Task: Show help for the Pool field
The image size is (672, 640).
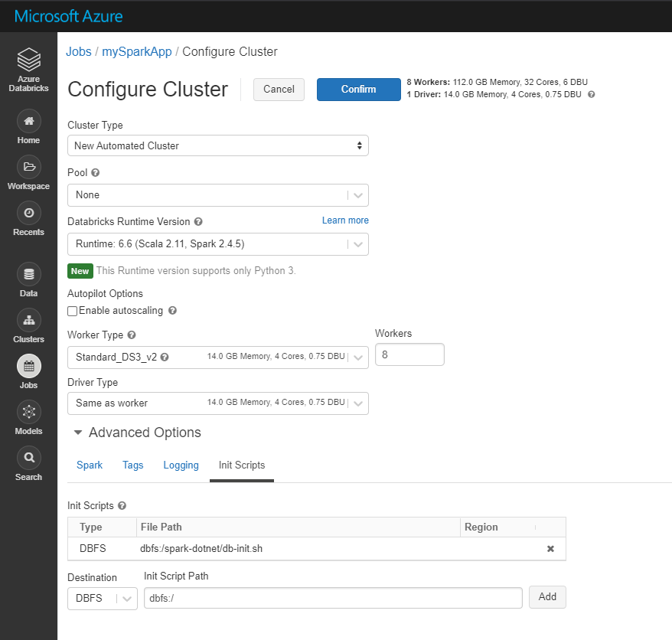Action: [96, 172]
